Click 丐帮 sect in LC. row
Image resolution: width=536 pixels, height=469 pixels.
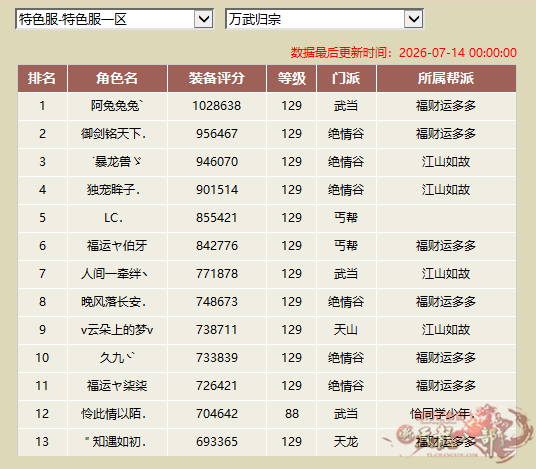(346, 218)
